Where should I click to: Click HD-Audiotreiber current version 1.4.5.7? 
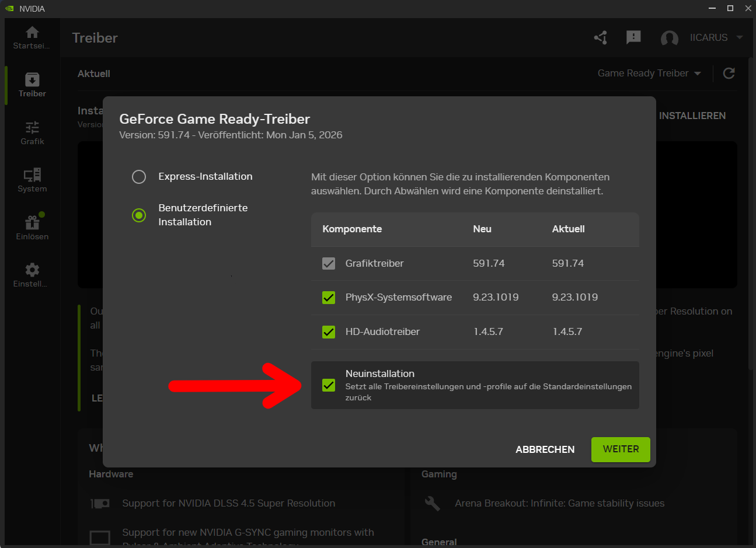(567, 331)
